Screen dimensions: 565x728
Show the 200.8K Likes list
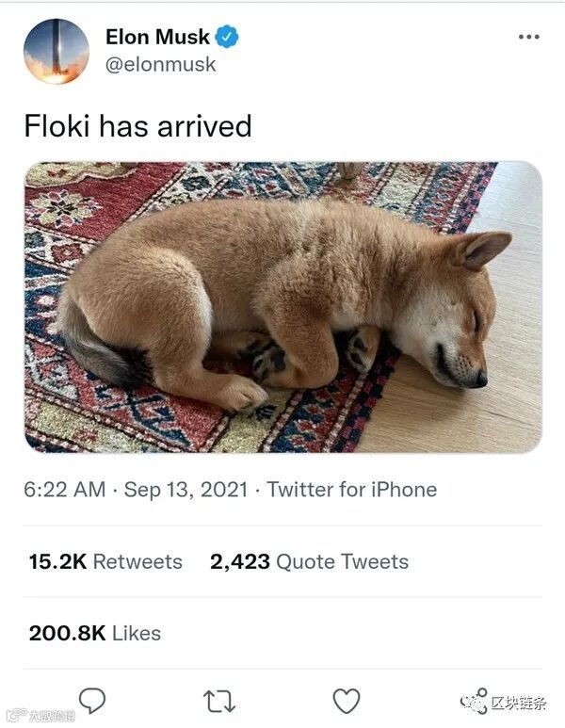[94, 633]
